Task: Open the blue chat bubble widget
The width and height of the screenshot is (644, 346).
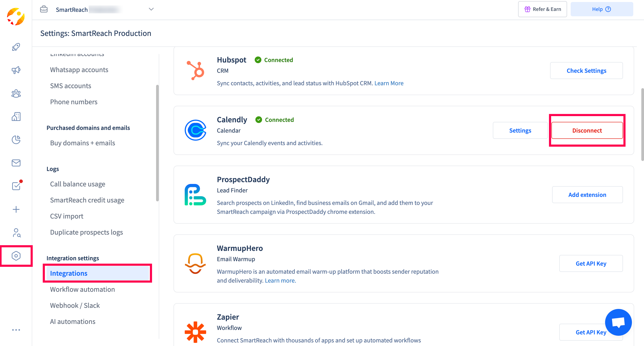Action: [618, 322]
